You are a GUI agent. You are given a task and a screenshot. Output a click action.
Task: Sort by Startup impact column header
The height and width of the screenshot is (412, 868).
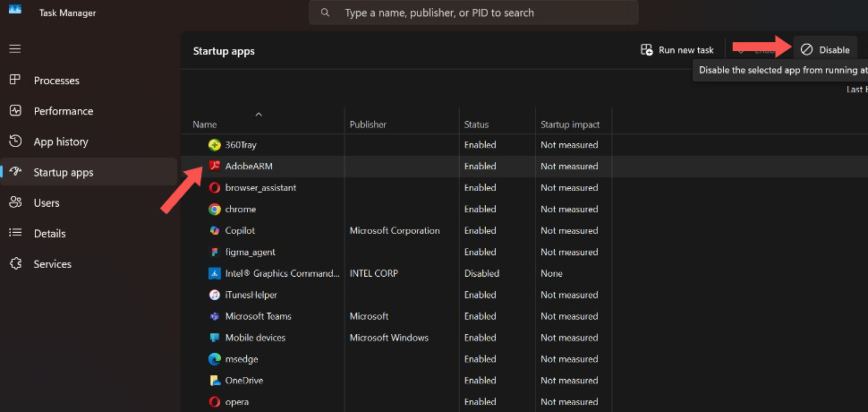pyautogui.click(x=570, y=124)
